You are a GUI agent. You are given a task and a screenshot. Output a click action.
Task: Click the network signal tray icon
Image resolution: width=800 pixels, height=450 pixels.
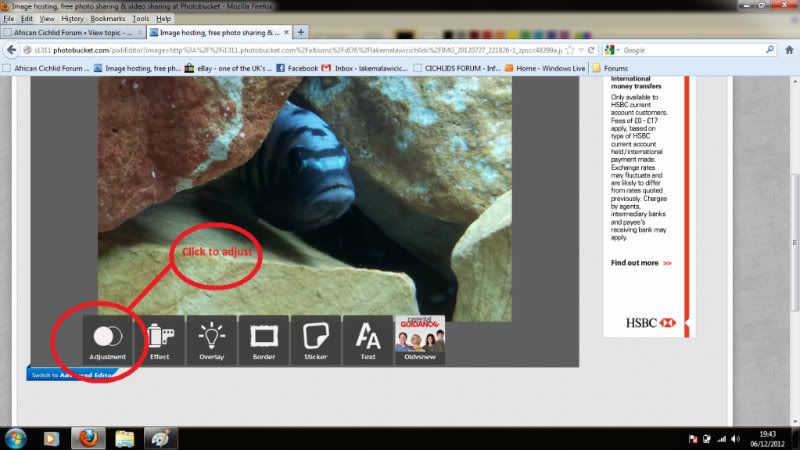point(721,439)
